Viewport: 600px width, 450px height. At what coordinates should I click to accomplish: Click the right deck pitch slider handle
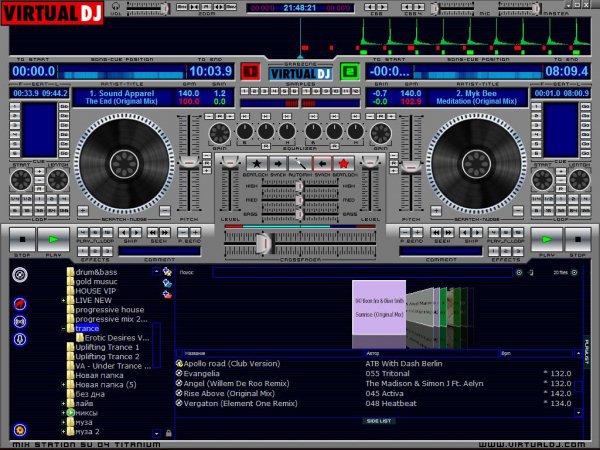[411, 166]
